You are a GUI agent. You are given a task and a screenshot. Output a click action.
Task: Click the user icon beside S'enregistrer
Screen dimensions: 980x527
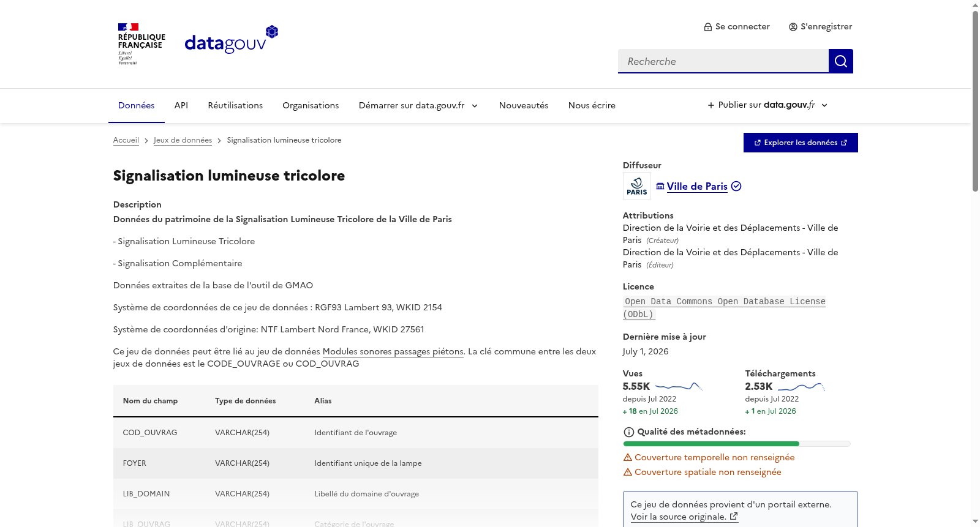coord(793,27)
